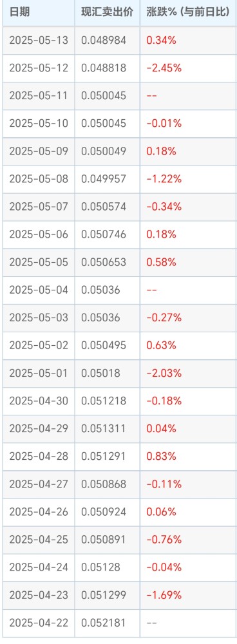237x644 pixels.
Task: Select the 2025-04-25 date cell
Action: (39, 539)
